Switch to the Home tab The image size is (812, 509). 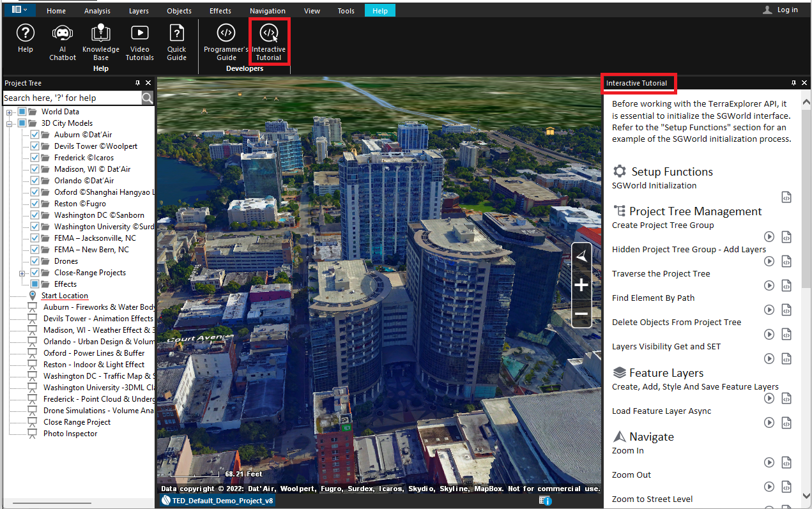(56, 11)
